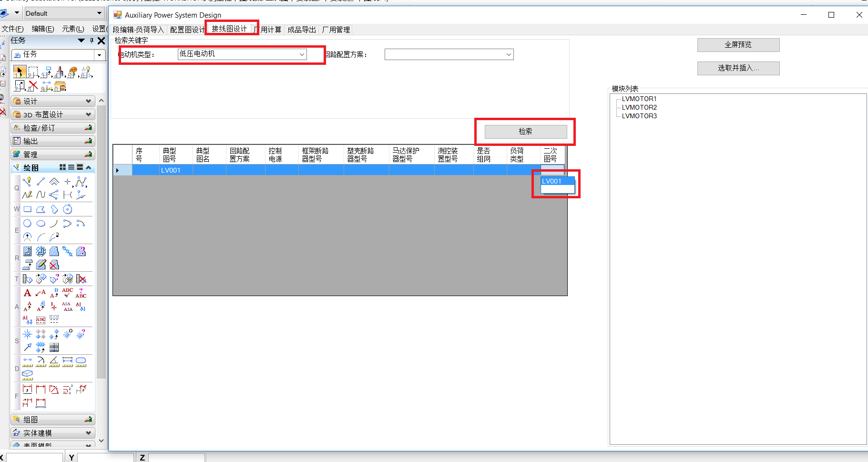The width and height of the screenshot is (868, 462).
Task: Open the ABC checkmark Spell Checker tool
Action: pos(67,293)
